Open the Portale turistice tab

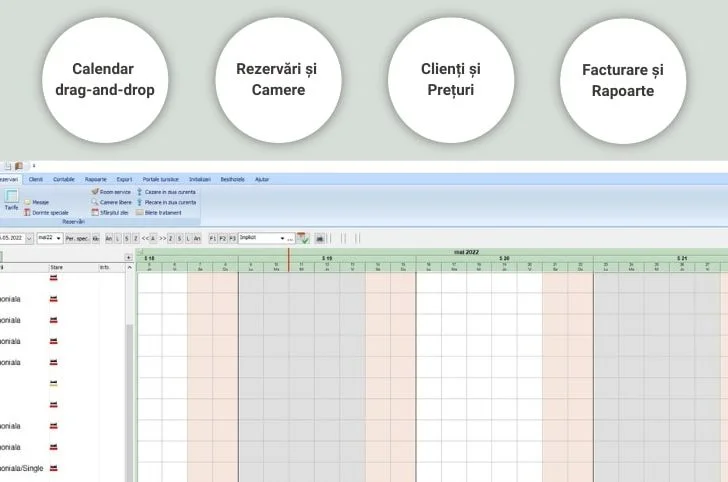(x=160, y=179)
